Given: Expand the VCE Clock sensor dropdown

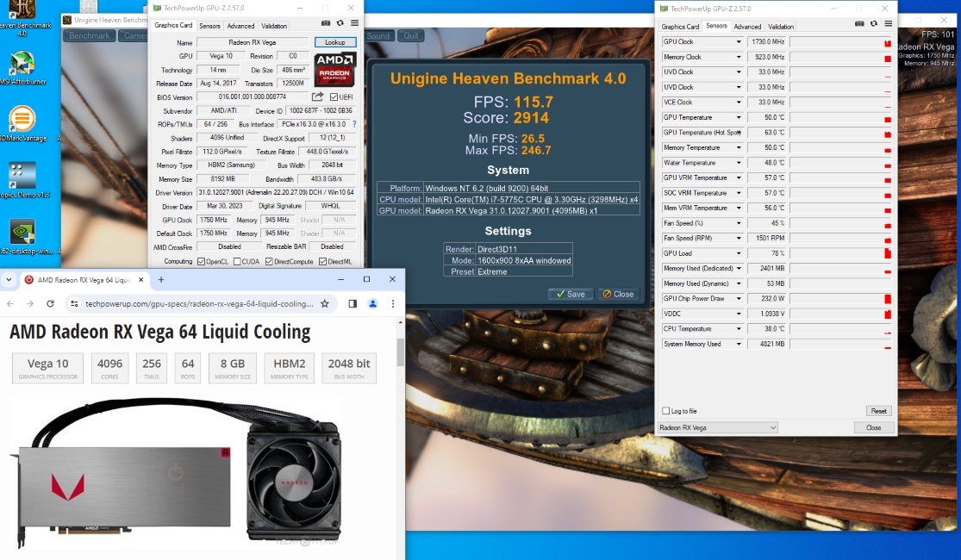Looking at the screenshot, I should (739, 103).
